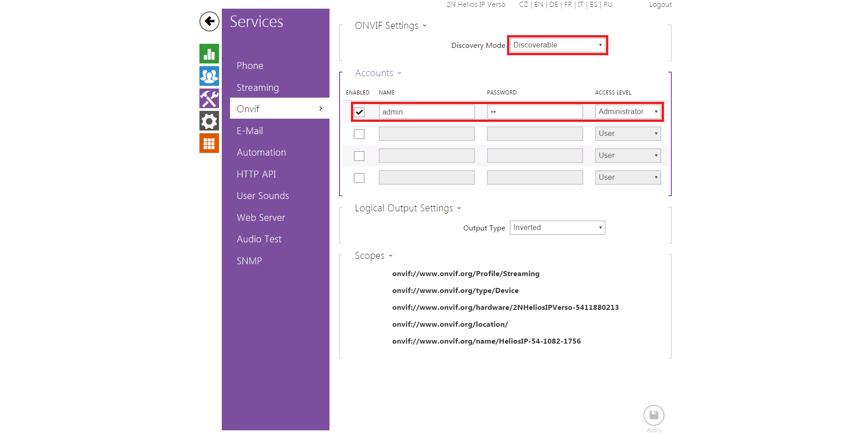Open the orange System grid icon

[x=209, y=143]
